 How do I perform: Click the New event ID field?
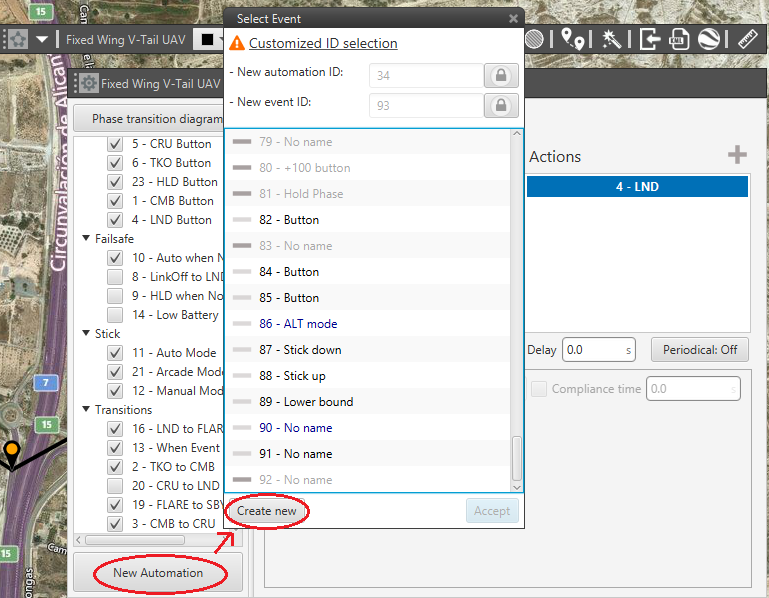(x=426, y=105)
